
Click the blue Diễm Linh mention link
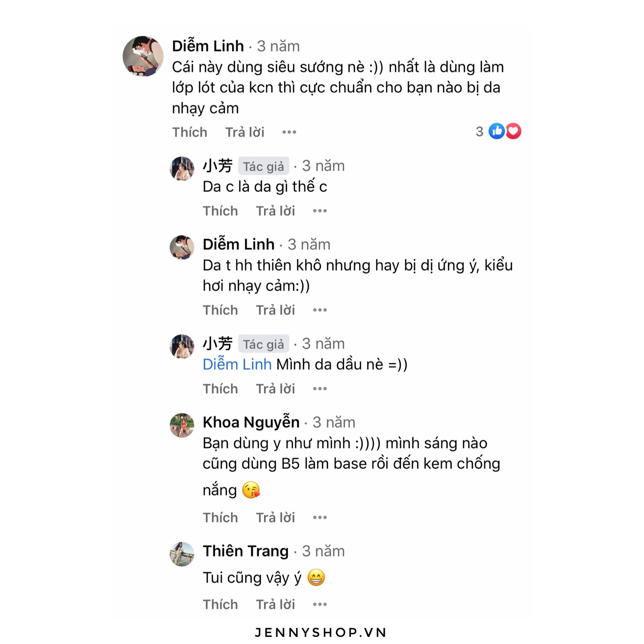[x=237, y=364]
